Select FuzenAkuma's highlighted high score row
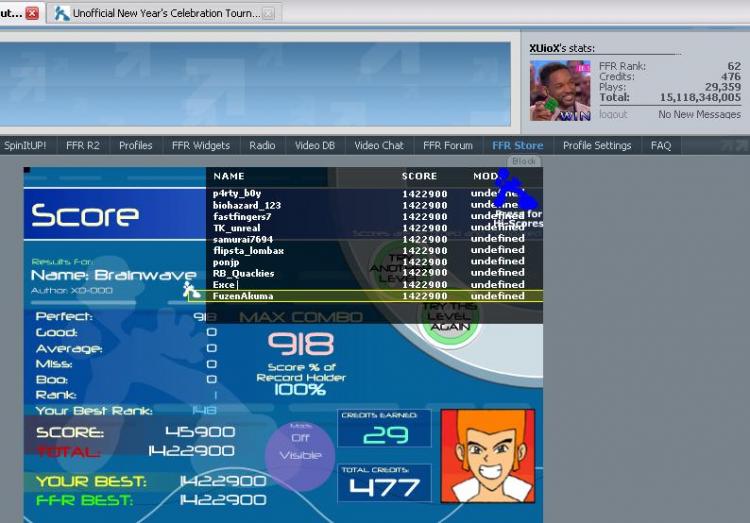Image resolution: width=750 pixels, height=523 pixels. (x=375, y=296)
